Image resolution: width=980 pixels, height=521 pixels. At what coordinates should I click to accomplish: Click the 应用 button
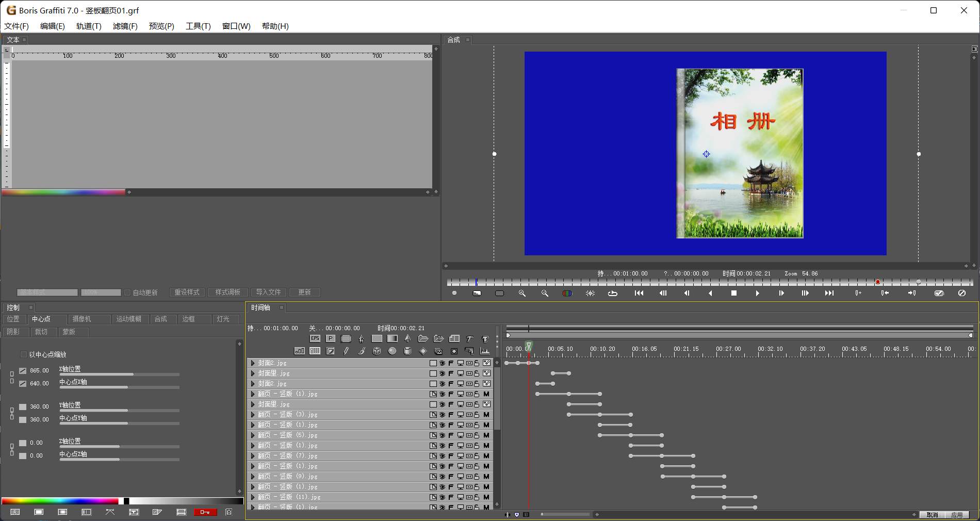[957, 515]
